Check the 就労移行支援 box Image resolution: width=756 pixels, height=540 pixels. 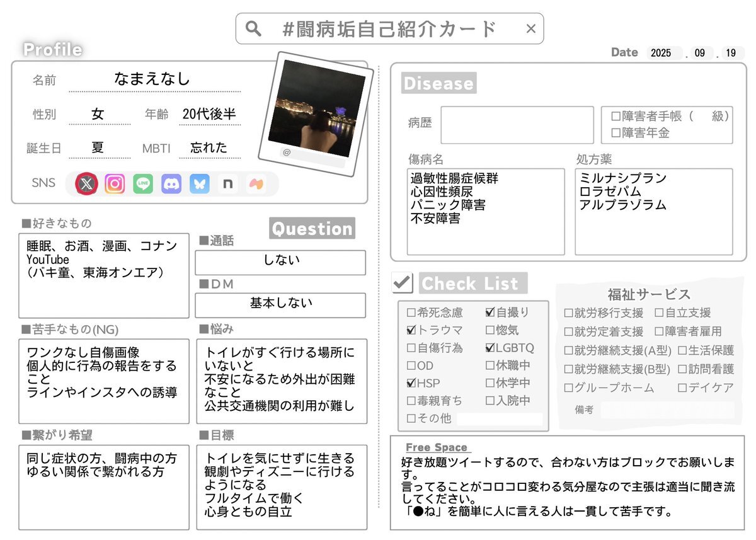click(x=568, y=313)
